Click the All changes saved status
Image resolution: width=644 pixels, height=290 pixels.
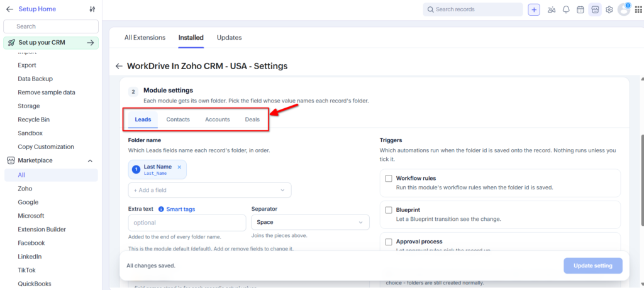(x=151, y=265)
